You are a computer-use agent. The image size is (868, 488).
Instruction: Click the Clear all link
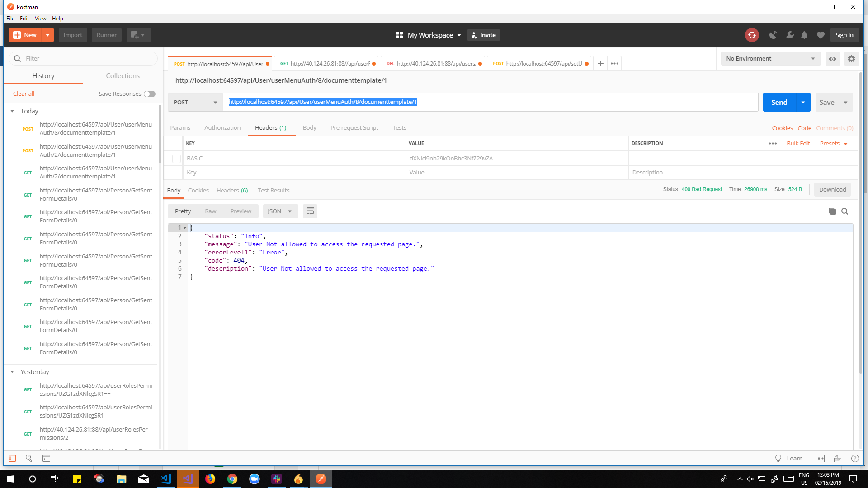24,94
